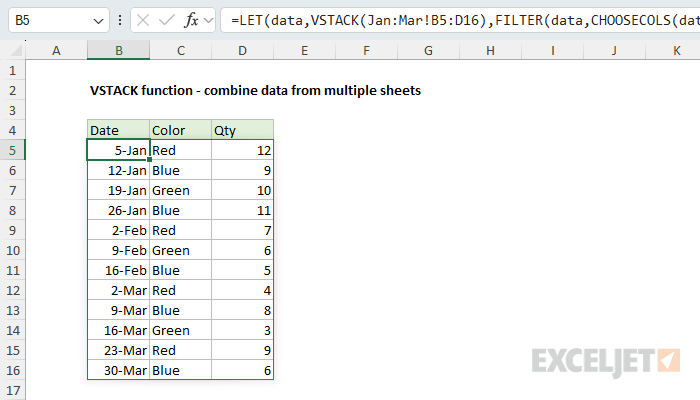Open the Insert Function fx icon
This screenshot has width=700, height=400.
coord(191,20)
